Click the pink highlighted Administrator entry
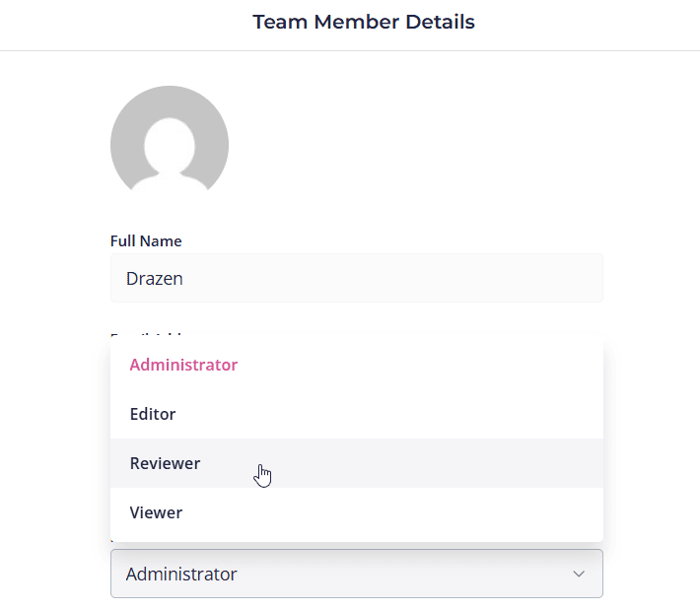This screenshot has width=700, height=610. (183, 365)
